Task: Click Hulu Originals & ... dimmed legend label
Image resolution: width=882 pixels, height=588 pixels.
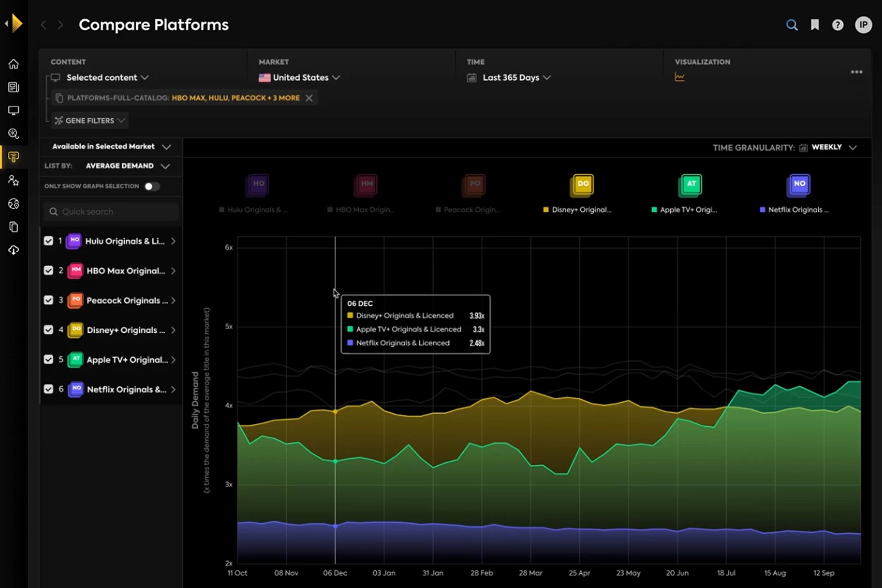Action: 257,209
